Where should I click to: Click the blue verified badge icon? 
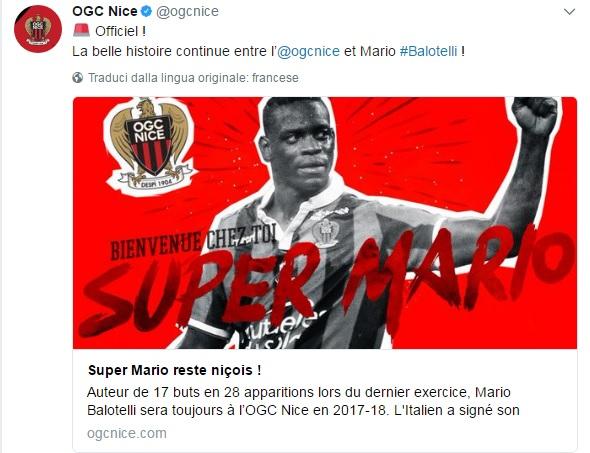pos(146,12)
